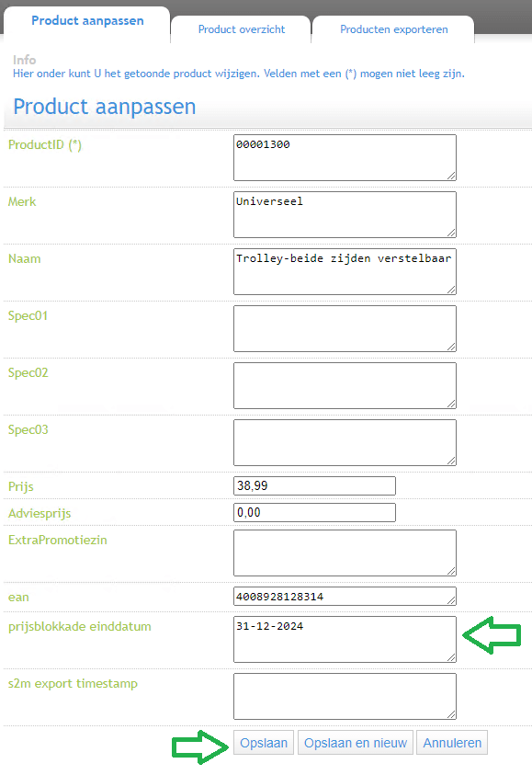Grab the resize handle of Naam textarea
The width and height of the screenshot is (532, 775).
[x=451, y=290]
